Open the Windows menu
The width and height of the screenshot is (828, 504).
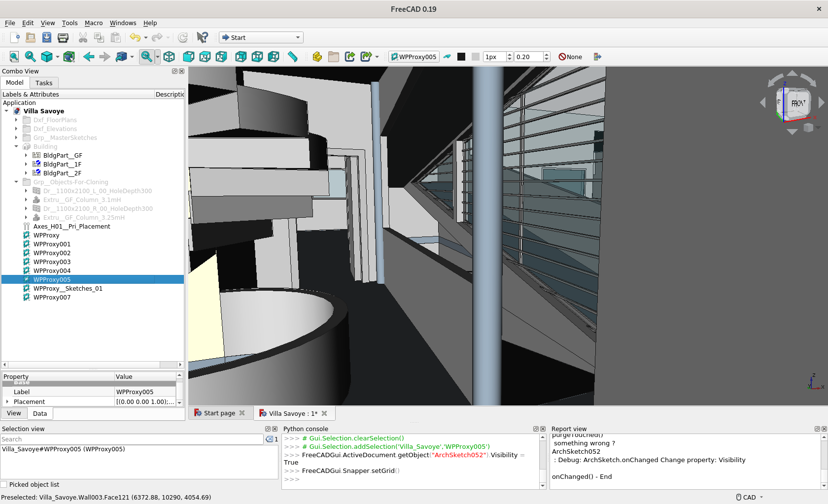123,23
